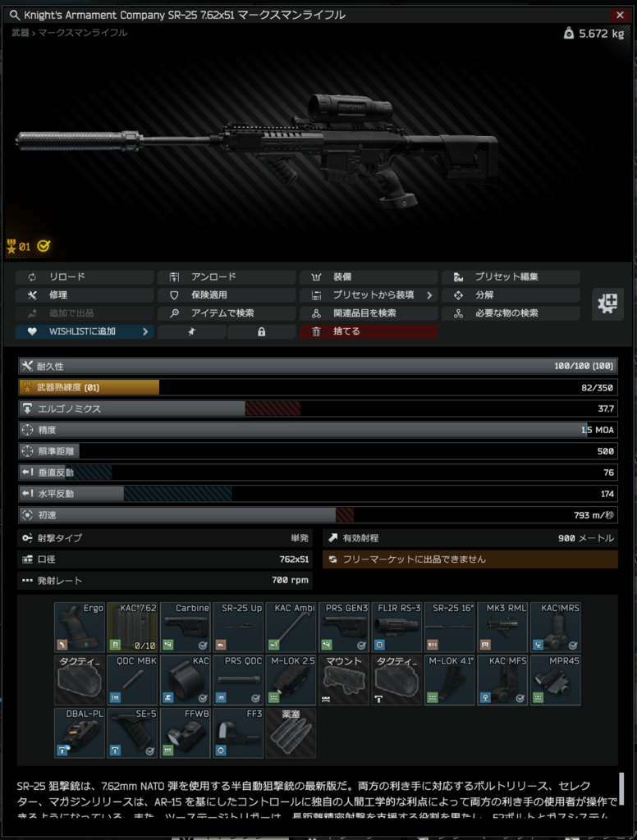
Task: Click the weapon modding gear-plus icon
Action: pyautogui.click(x=607, y=304)
